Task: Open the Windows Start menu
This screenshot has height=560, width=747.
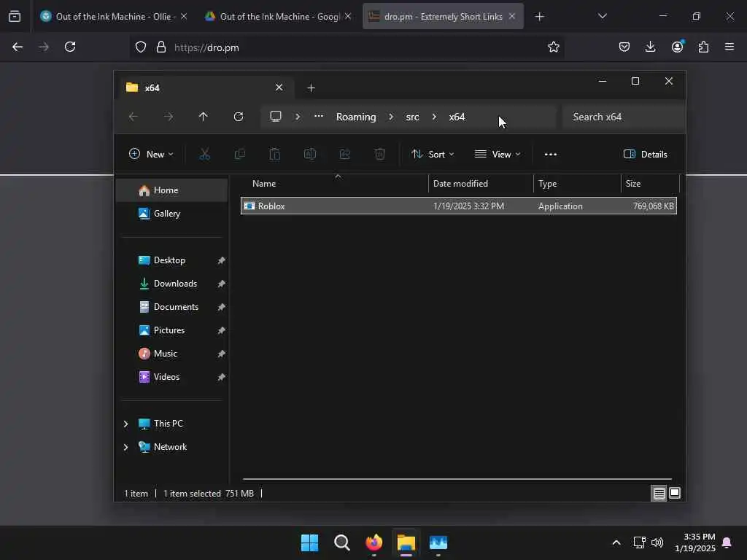Action: (309, 542)
